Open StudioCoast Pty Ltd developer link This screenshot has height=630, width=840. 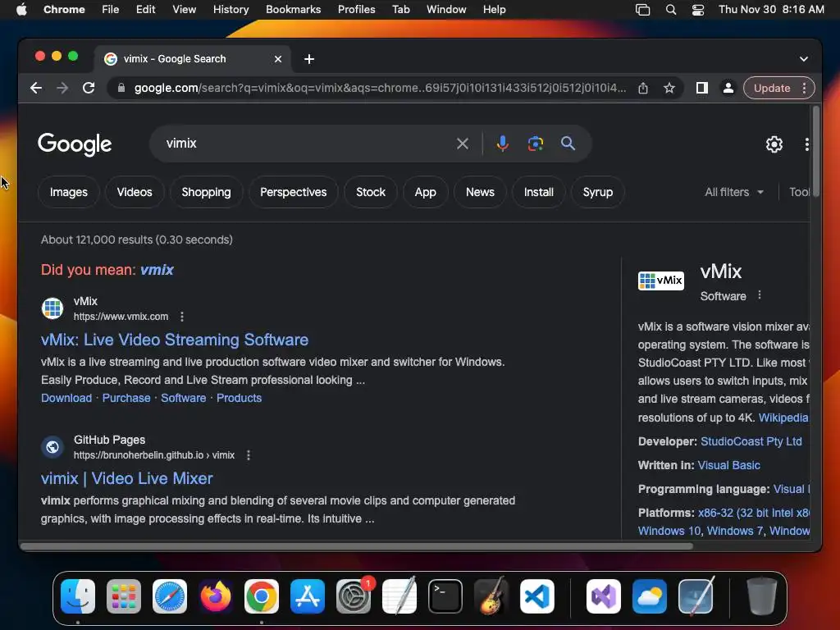(x=751, y=441)
